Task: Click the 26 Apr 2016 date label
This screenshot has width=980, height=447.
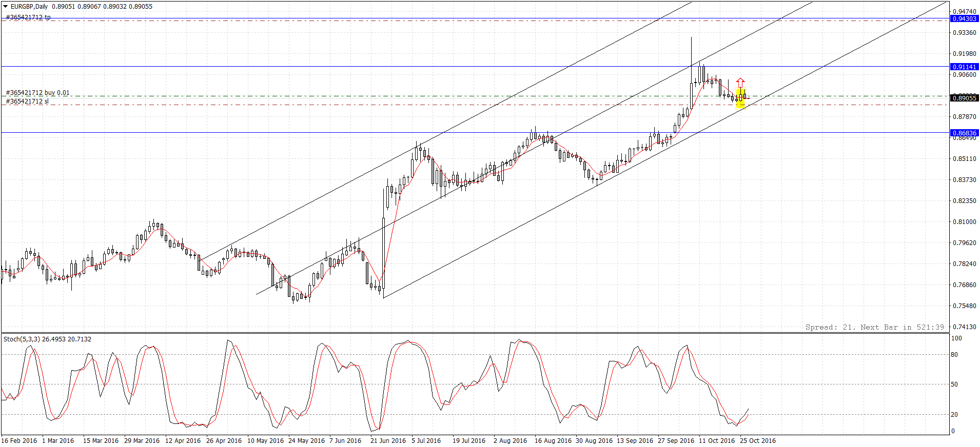Action: point(224,441)
